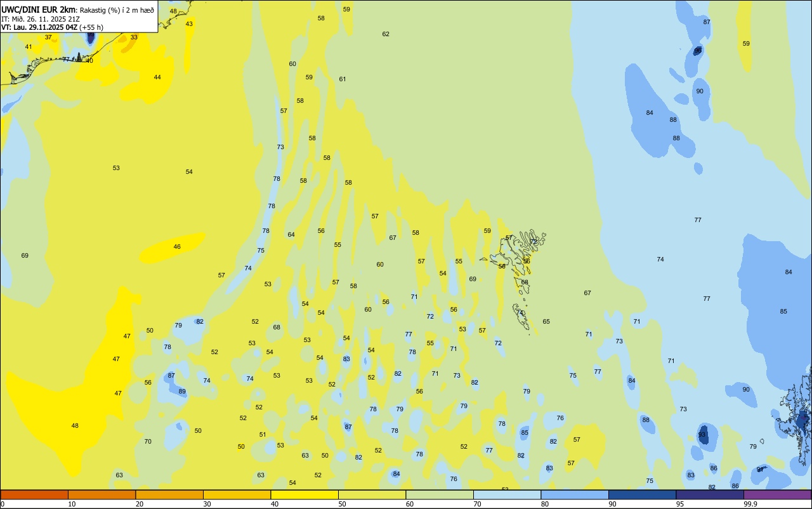Click the value 41 near the coastline

click(29, 47)
